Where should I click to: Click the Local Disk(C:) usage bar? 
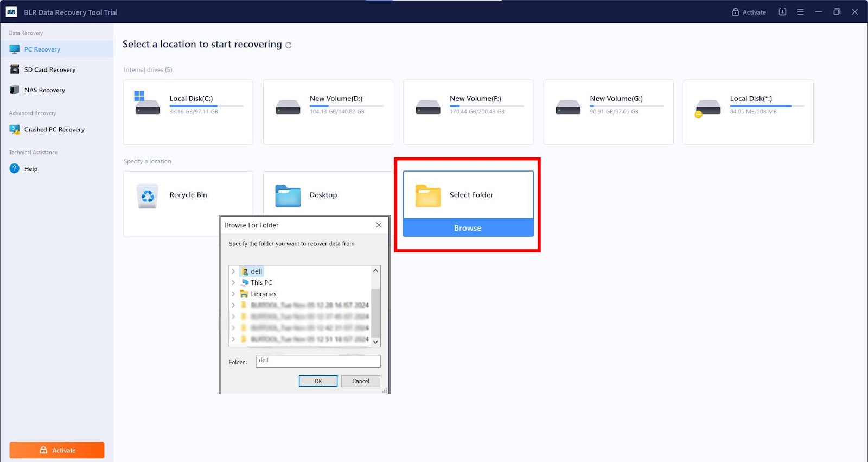[206, 106]
